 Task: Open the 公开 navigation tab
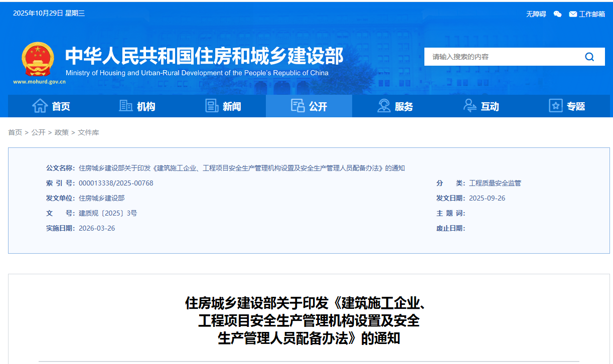point(309,106)
